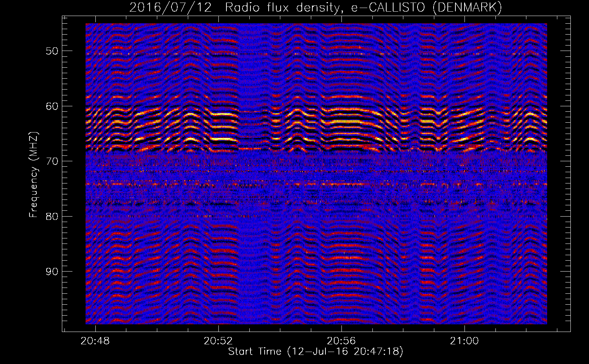
Task: Select the 50 frequency tick label
Action: coord(52,51)
